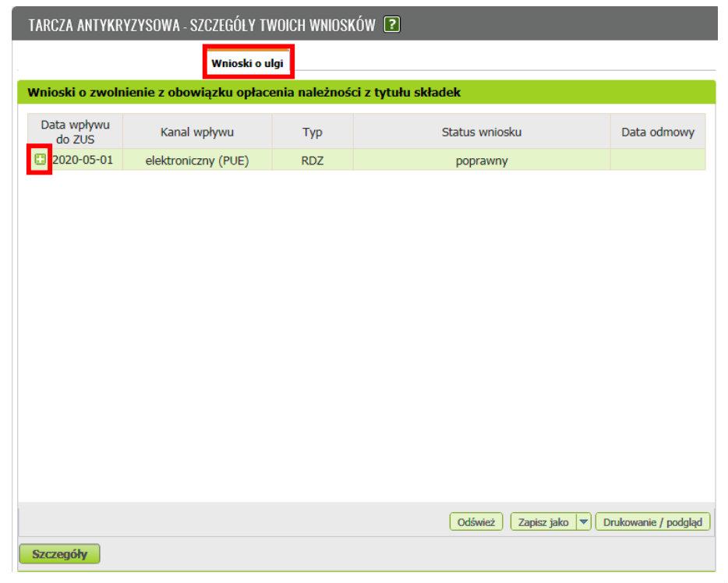Sort by Data wpływu do ZUS column header
This screenshot has width=728, height=583.
coord(76,132)
